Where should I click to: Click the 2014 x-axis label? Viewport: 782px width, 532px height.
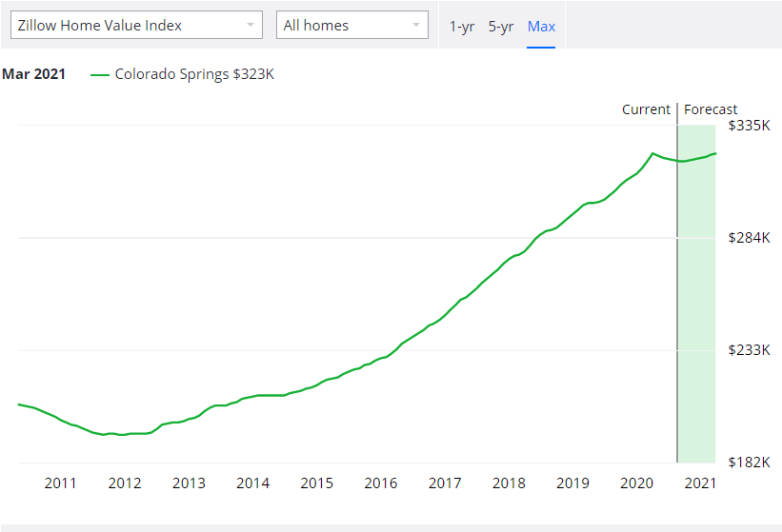point(252,483)
